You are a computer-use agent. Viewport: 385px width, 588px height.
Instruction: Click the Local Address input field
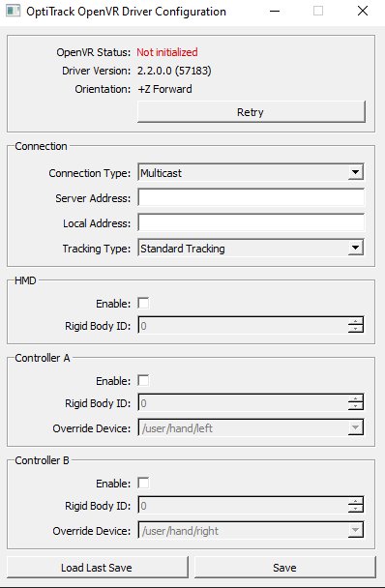(x=252, y=222)
